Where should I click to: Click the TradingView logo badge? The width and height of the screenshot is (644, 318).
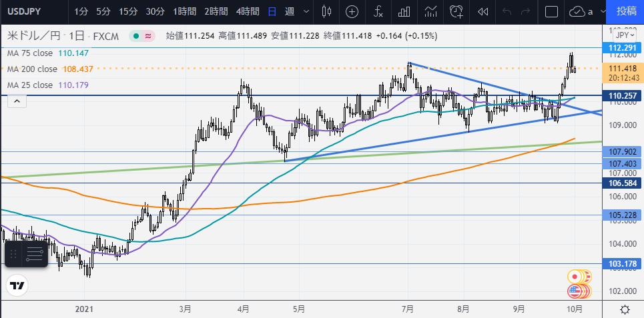click(17, 285)
